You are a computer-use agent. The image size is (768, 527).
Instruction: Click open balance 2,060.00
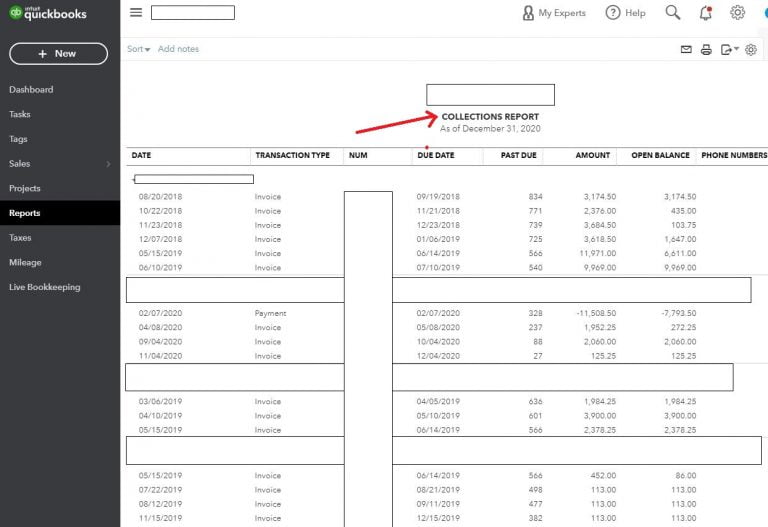pos(680,342)
